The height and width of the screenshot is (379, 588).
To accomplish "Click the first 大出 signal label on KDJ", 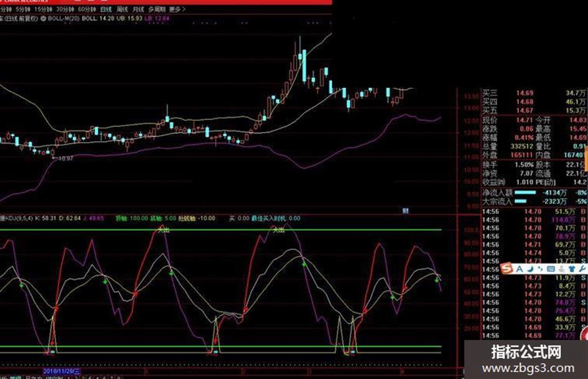I will (x=163, y=230).
